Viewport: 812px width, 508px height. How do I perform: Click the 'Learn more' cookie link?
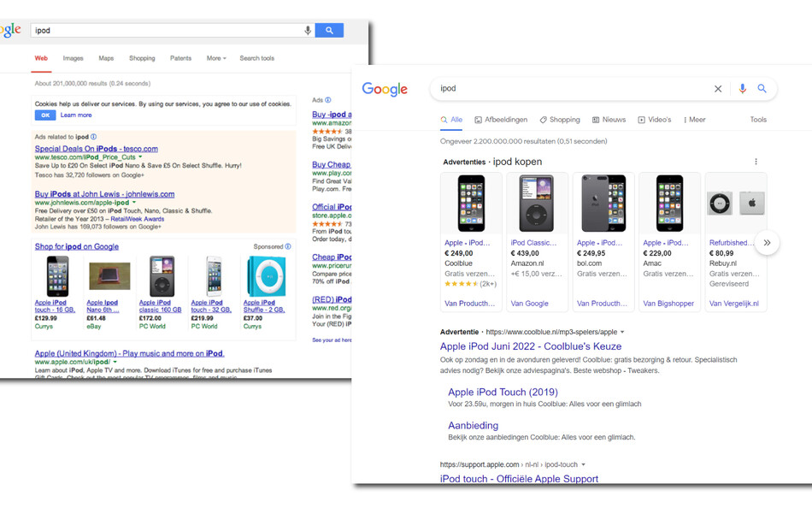(76, 115)
